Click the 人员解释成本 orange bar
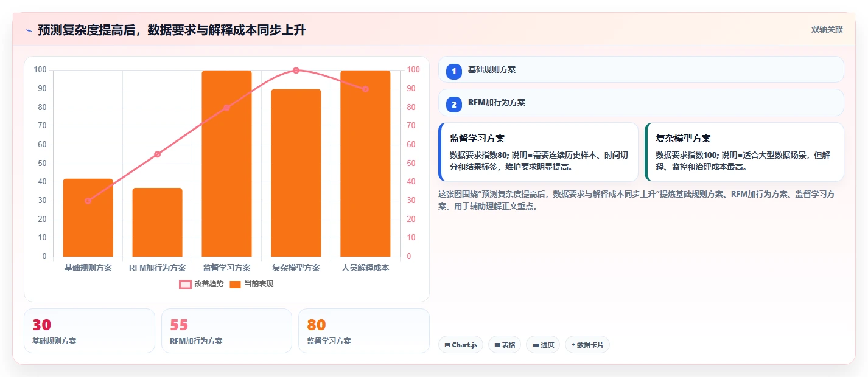This screenshot has height=377, width=868. pos(365,164)
